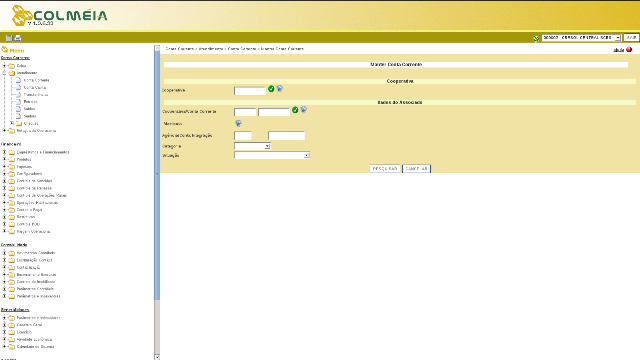640x360 pixels.
Task: Expand the Configurações folder
Action: click(4, 173)
